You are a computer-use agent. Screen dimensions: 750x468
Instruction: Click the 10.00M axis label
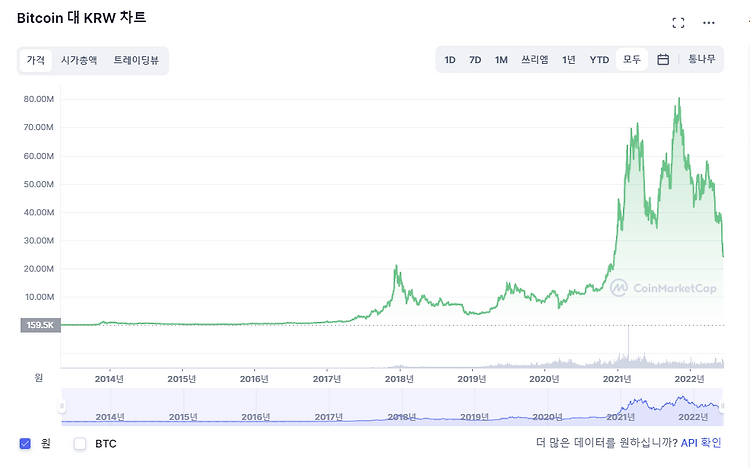tap(39, 297)
